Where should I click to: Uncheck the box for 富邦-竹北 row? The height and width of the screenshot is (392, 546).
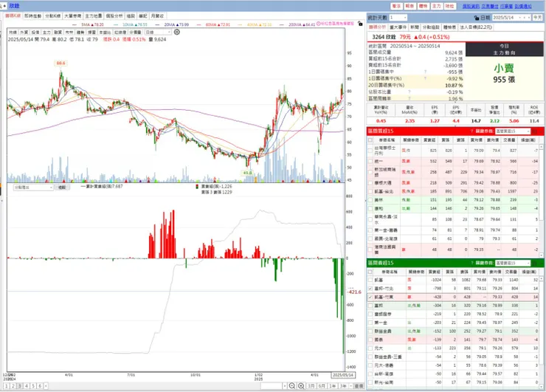click(370, 289)
